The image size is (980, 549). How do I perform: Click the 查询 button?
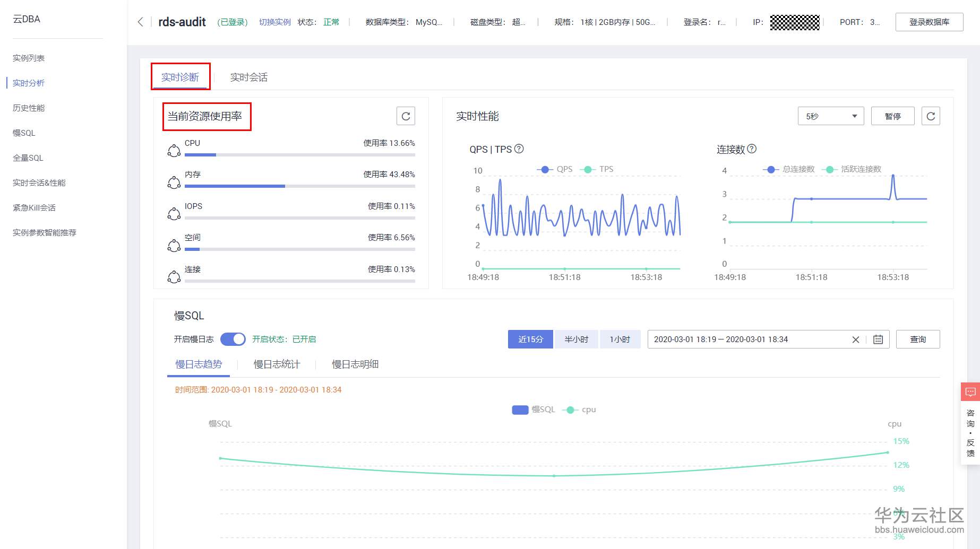pyautogui.click(x=918, y=339)
